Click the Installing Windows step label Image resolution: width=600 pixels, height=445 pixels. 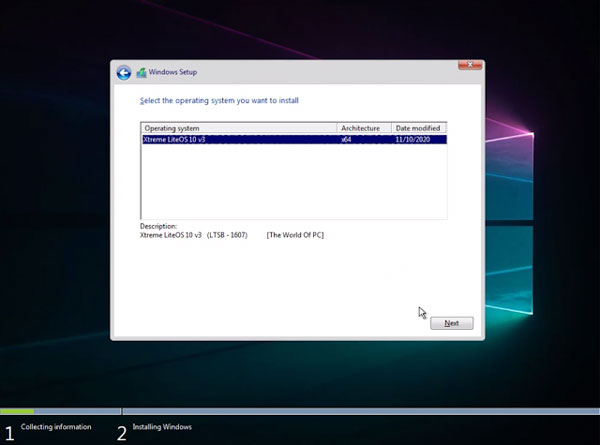click(x=162, y=427)
